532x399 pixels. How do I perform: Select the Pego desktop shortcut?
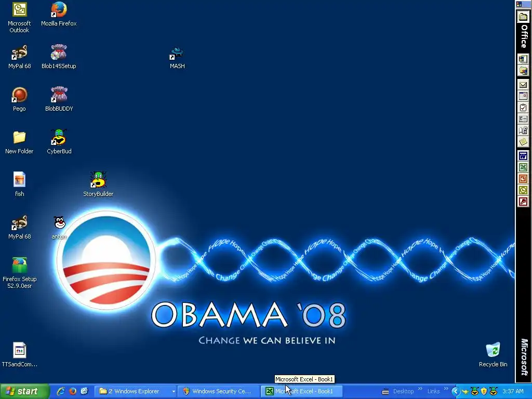(19, 99)
